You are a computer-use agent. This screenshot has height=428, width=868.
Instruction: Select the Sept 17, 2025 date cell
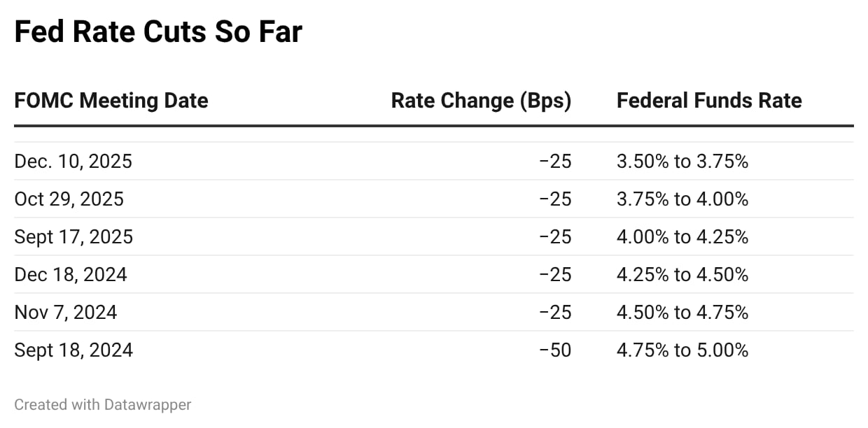(x=73, y=237)
